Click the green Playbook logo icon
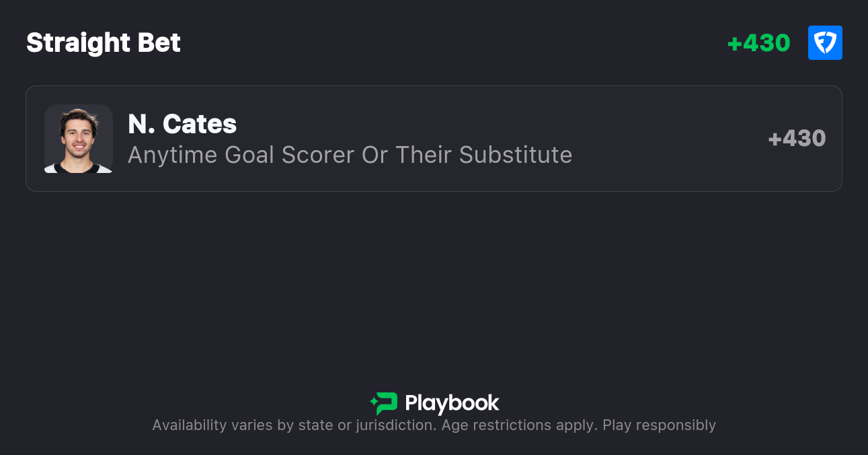868x455 pixels. tap(387, 403)
